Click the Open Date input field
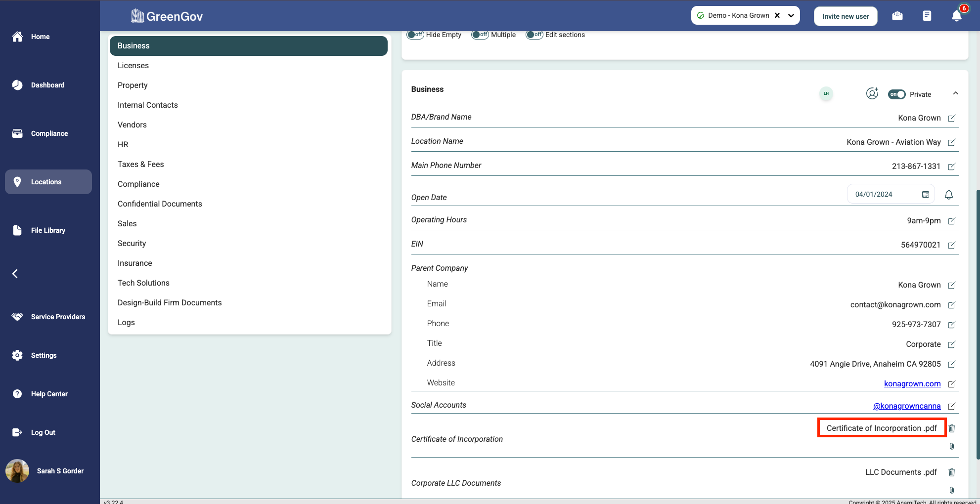The width and height of the screenshot is (980, 504). click(891, 194)
